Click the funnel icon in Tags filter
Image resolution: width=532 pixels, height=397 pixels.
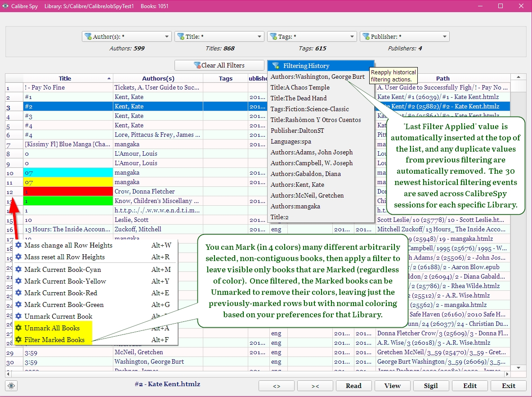(x=273, y=37)
